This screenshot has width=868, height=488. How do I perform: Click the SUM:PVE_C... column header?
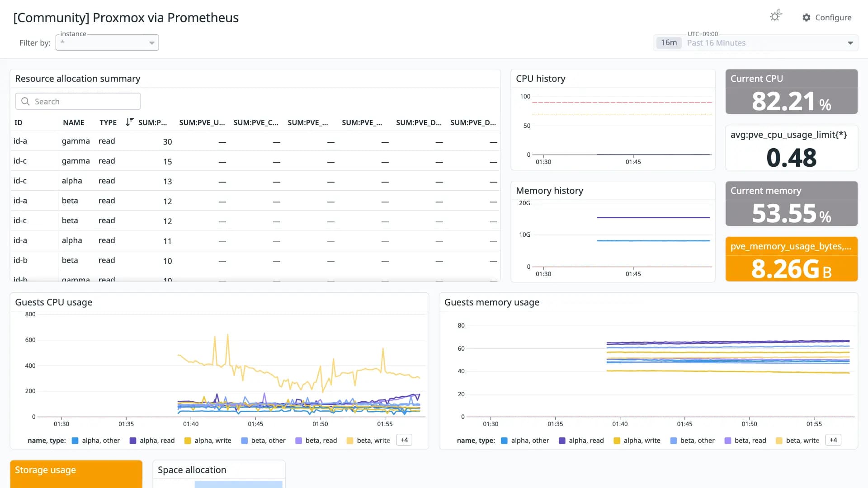256,122
